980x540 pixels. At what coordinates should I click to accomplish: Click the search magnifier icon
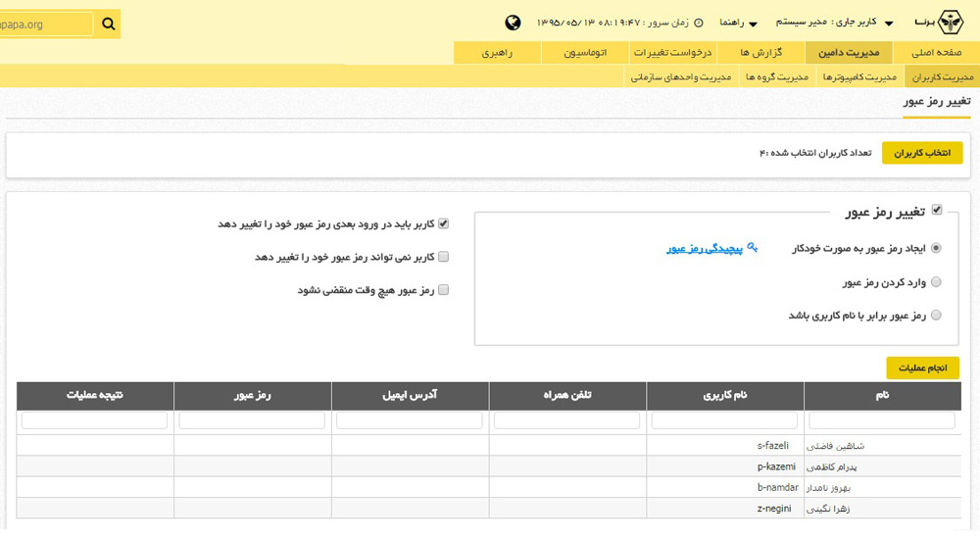(x=109, y=23)
